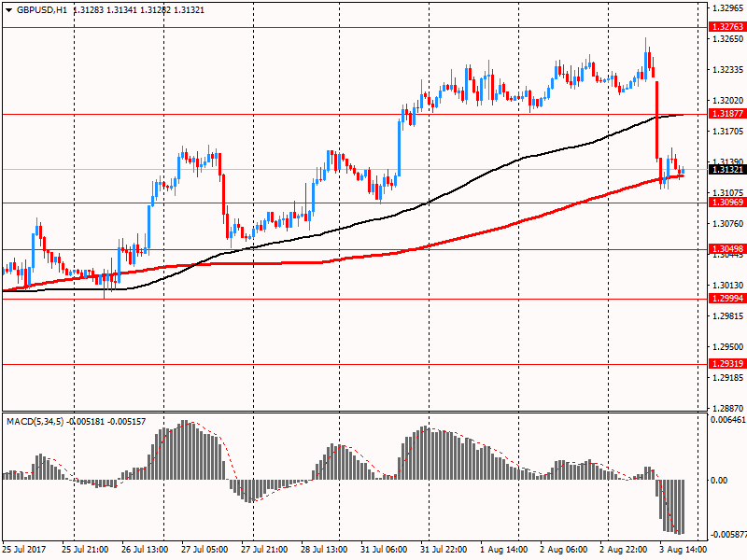The width and height of the screenshot is (747, 560).
Task: Click the GBPUSD,H1 chart title text
Action: coord(42,10)
